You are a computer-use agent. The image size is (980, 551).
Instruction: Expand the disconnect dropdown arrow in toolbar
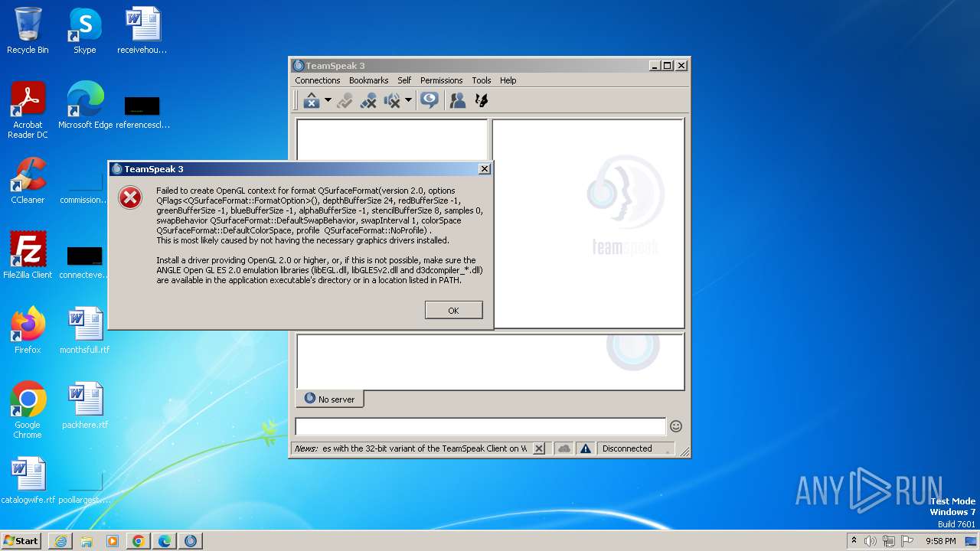[328, 100]
